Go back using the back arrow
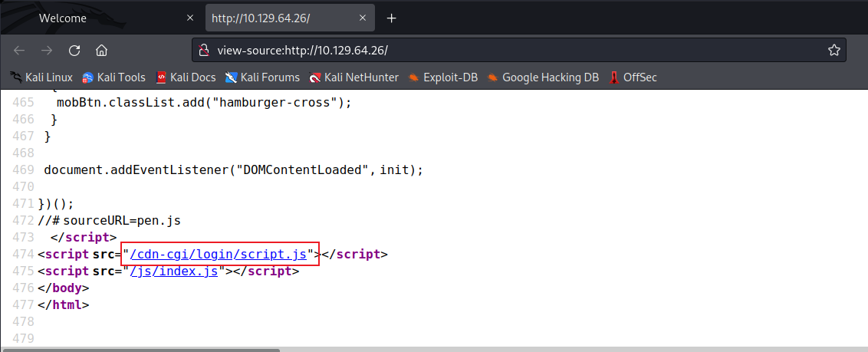This screenshot has width=868, height=352. 19,51
